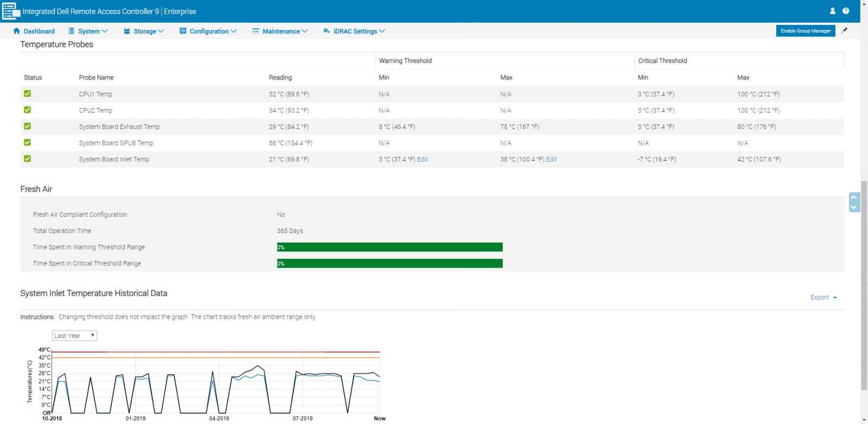The width and height of the screenshot is (868, 424).
Task: Click the pin icon beside Enable Group Manager
Action: 845,30
